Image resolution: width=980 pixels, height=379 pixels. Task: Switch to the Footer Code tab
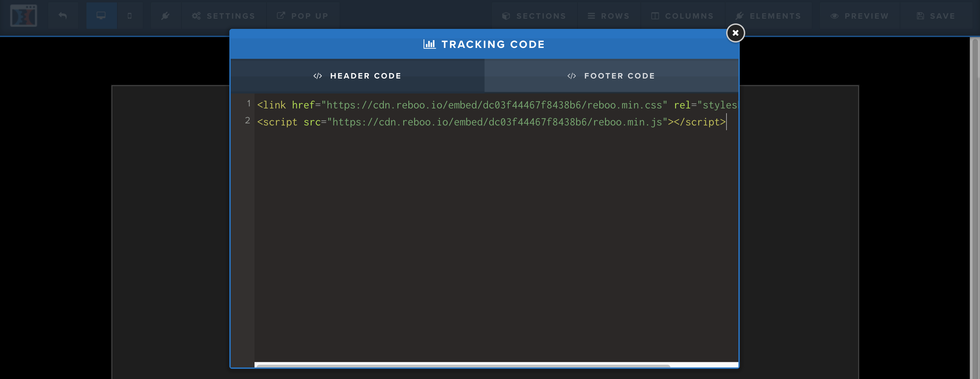pos(611,76)
